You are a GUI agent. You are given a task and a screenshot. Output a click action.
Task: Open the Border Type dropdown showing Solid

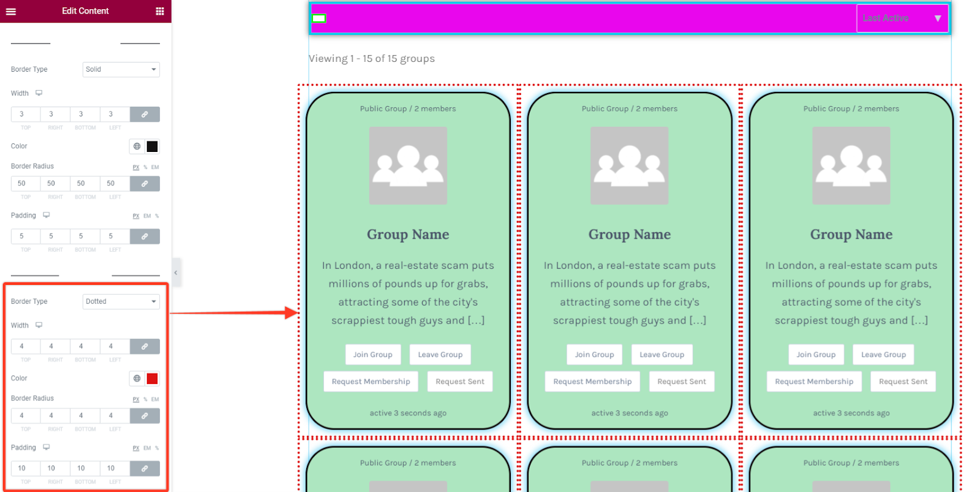coord(121,69)
